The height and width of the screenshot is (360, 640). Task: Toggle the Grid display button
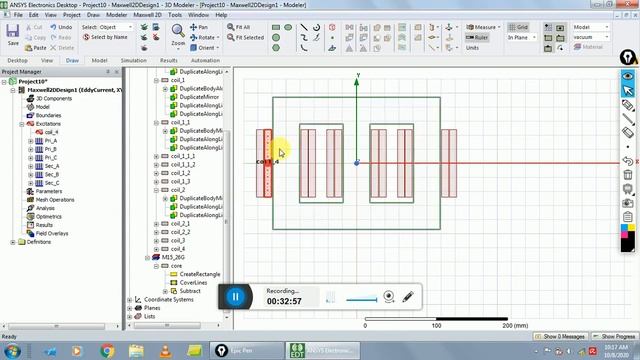coord(518,27)
